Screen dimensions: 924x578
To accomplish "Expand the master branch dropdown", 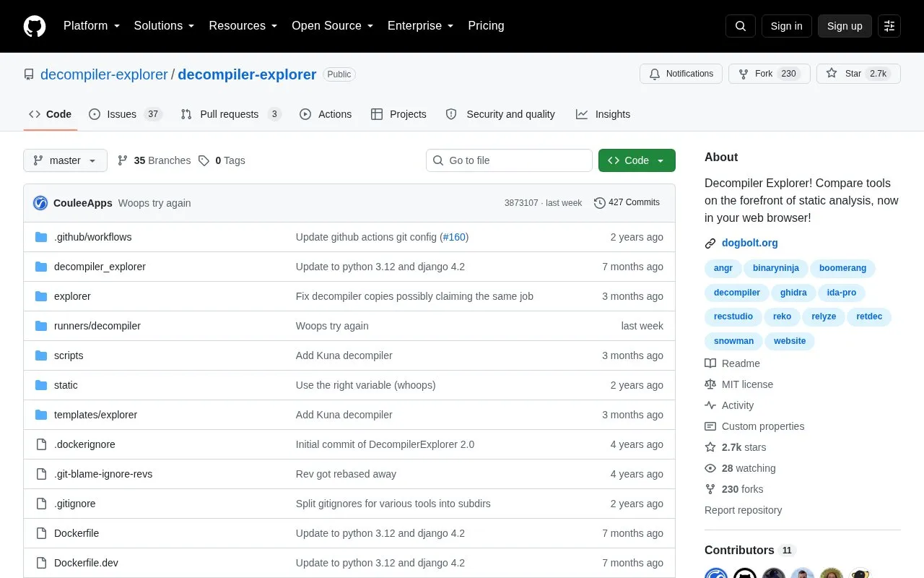I will pyautogui.click(x=65, y=160).
